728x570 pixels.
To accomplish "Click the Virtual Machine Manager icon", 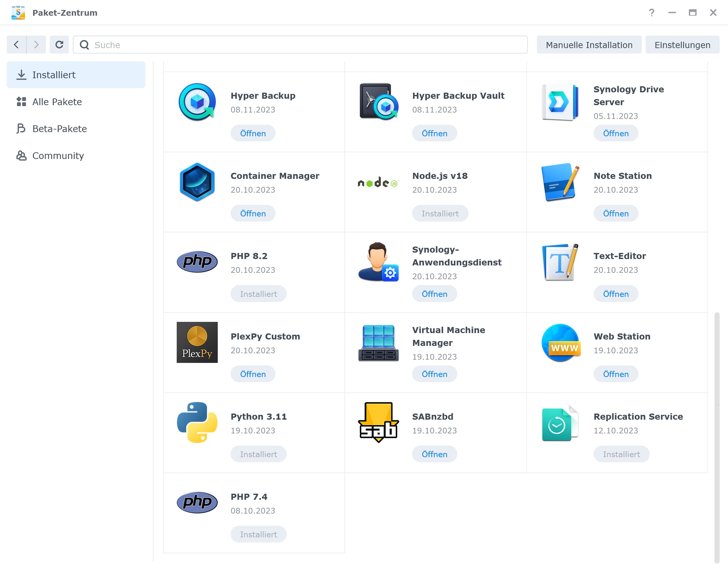I will (378, 343).
